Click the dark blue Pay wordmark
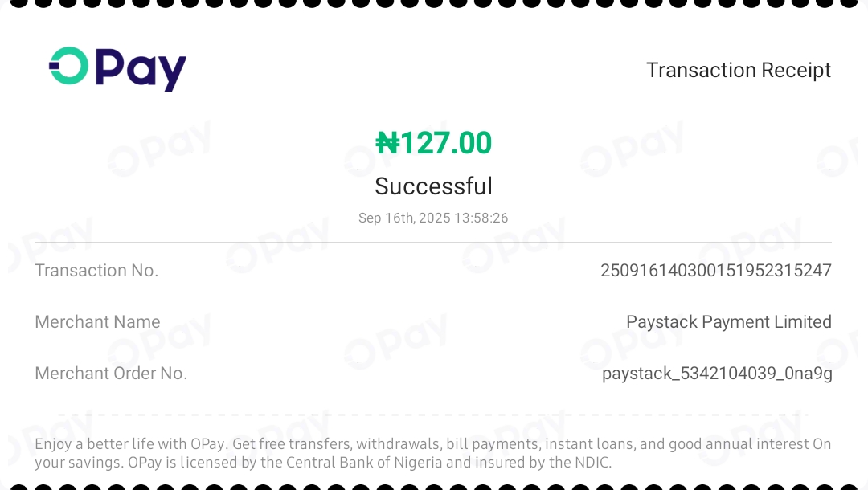Viewport: 868px width, 490px height. [x=141, y=70]
